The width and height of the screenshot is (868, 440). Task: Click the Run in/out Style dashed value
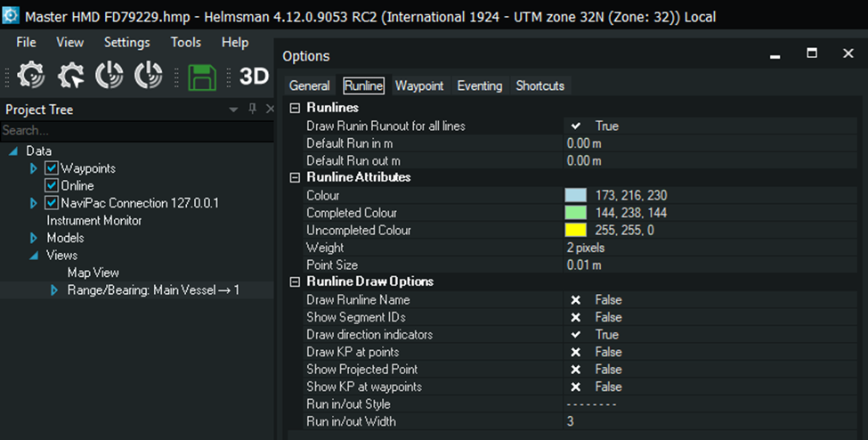tap(591, 404)
